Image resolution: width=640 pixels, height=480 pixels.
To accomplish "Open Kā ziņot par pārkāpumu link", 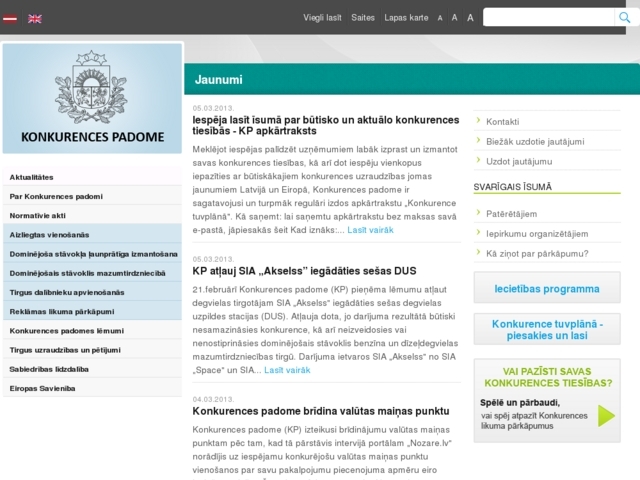I will pyautogui.click(x=537, y=253).
